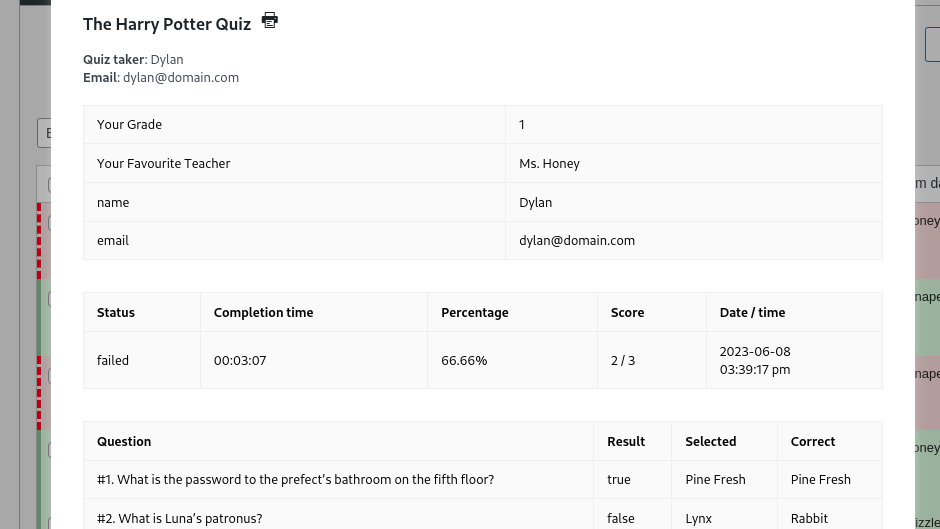Viewport: 940px width, 529px height.
Task: Select the Percentage column header
Action: [x=474, y=312]
